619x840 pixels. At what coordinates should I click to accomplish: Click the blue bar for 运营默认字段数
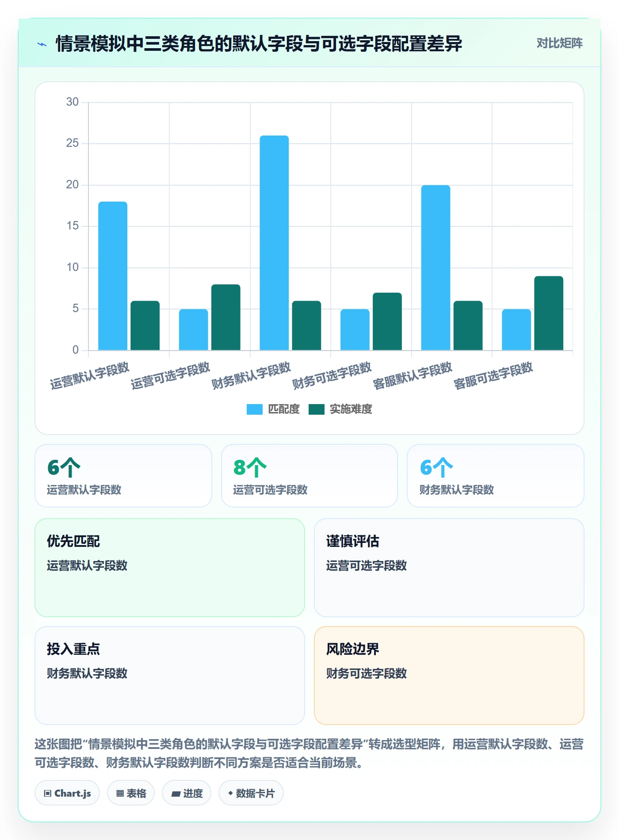[113, 276]
